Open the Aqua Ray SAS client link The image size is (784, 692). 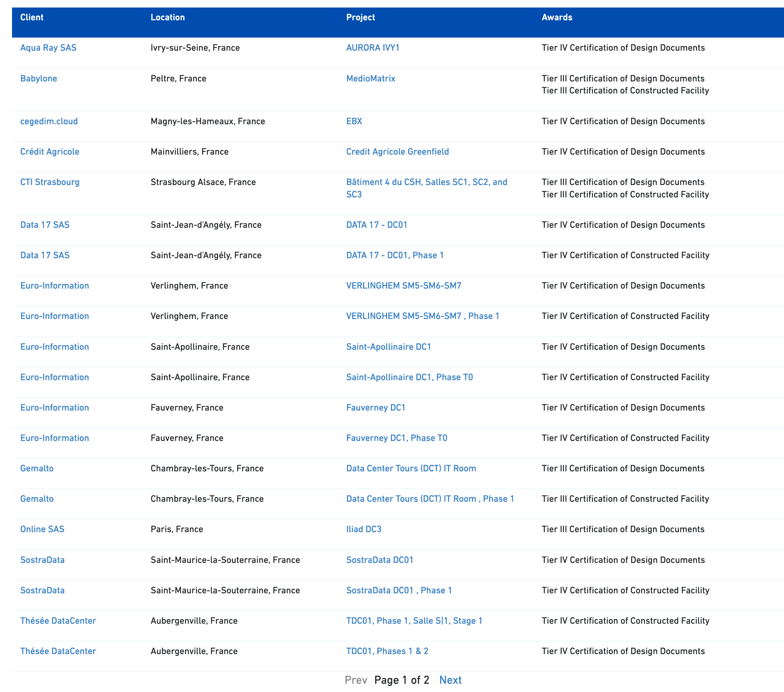[x=48, y=48]
